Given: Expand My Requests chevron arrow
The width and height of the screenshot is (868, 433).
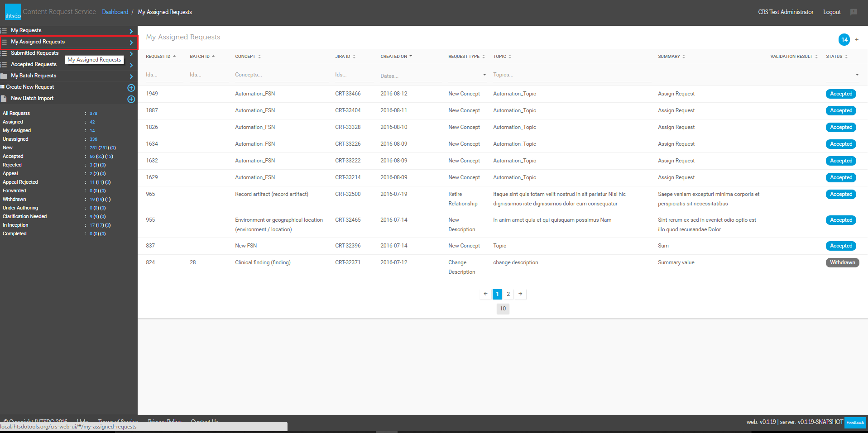Looking at the screenshot, I should [131, 31].
